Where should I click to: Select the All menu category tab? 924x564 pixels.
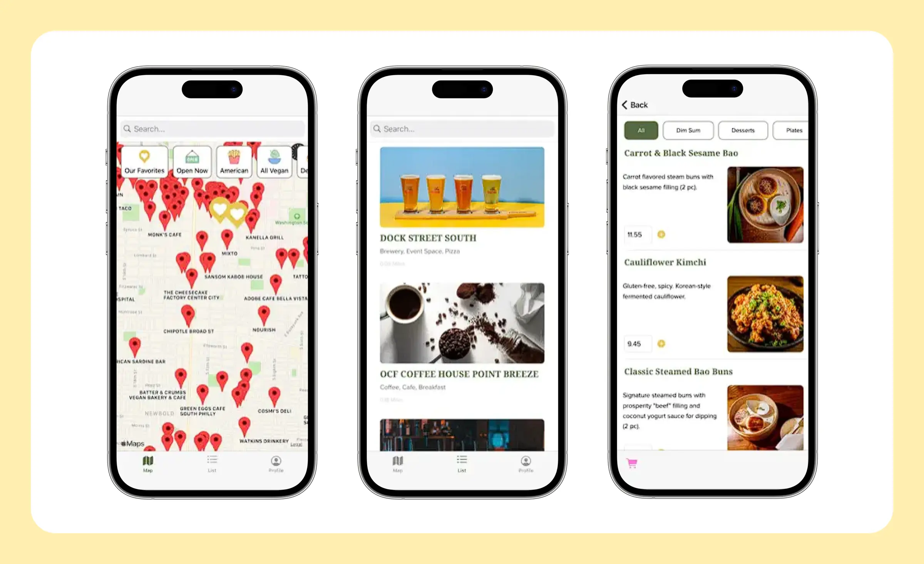(639, 131)
